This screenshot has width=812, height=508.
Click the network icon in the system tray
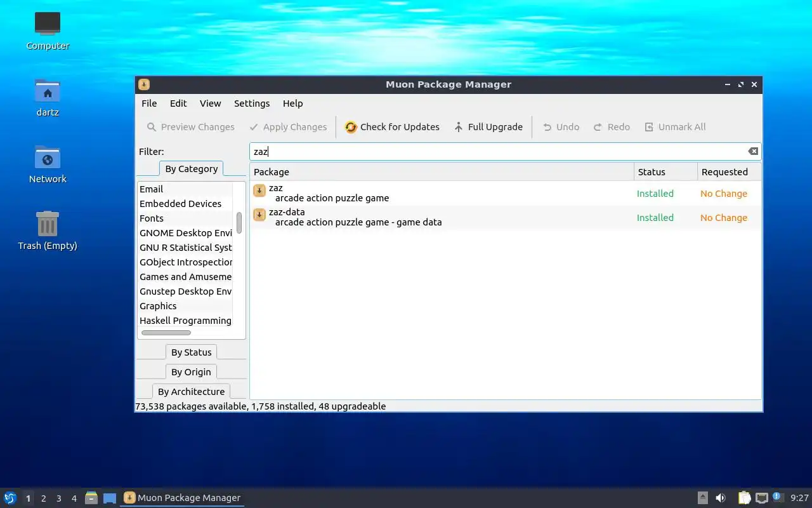(762, 498)
